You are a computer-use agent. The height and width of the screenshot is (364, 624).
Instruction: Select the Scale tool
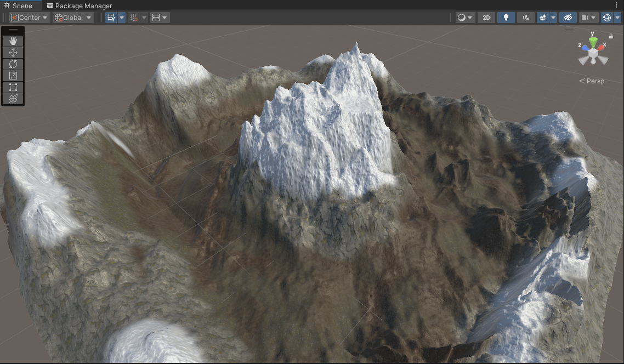pos(13,76)
